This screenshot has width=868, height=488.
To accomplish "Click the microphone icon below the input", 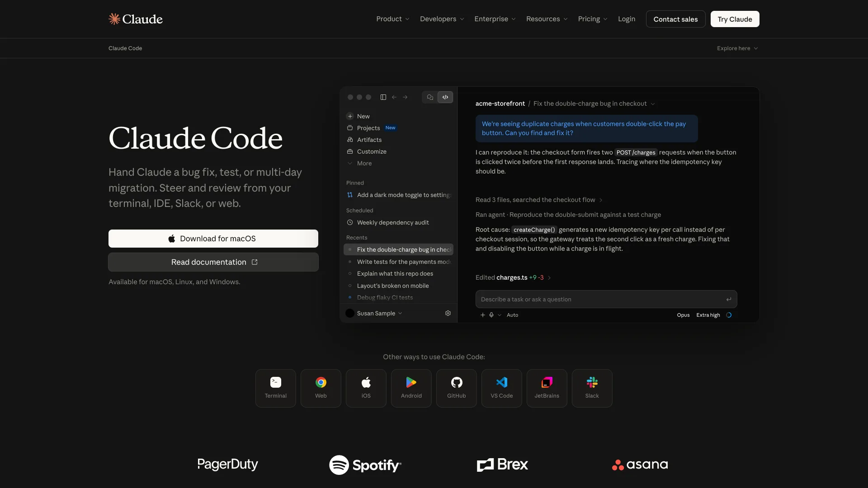I will (x=491, y=315).
